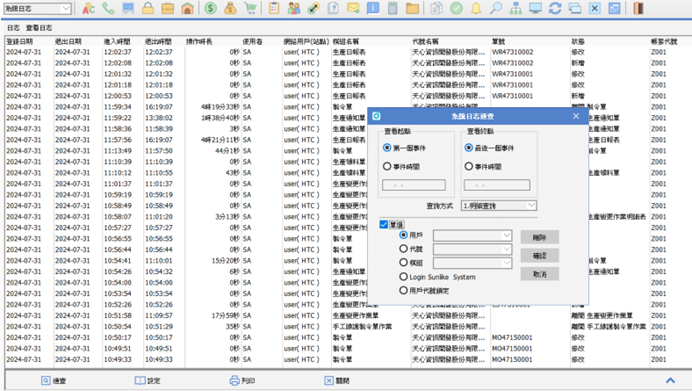
Task: Open the 用戶 combo box
Action: click(x=507, y=236)
